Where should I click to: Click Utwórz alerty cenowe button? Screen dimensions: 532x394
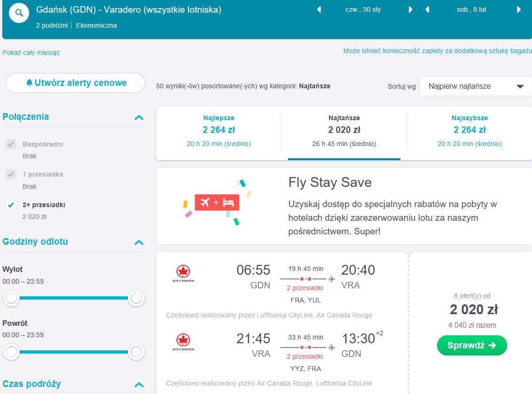point(76,83)
